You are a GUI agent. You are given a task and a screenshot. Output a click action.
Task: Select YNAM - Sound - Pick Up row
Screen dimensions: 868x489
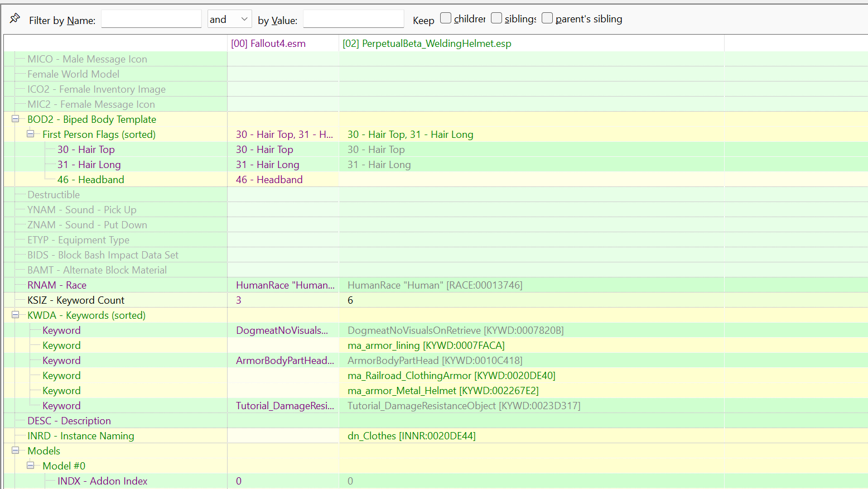81,210
